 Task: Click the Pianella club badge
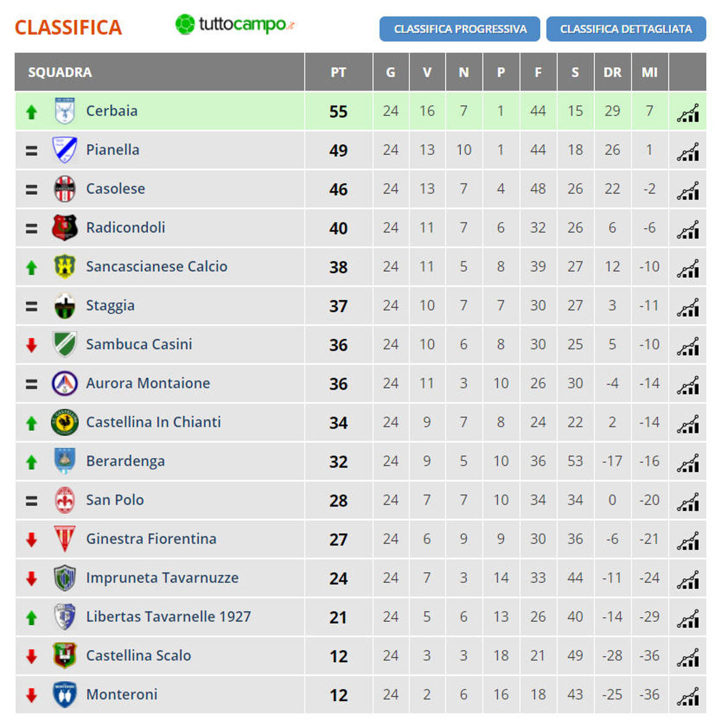click(x=65, y=150)
